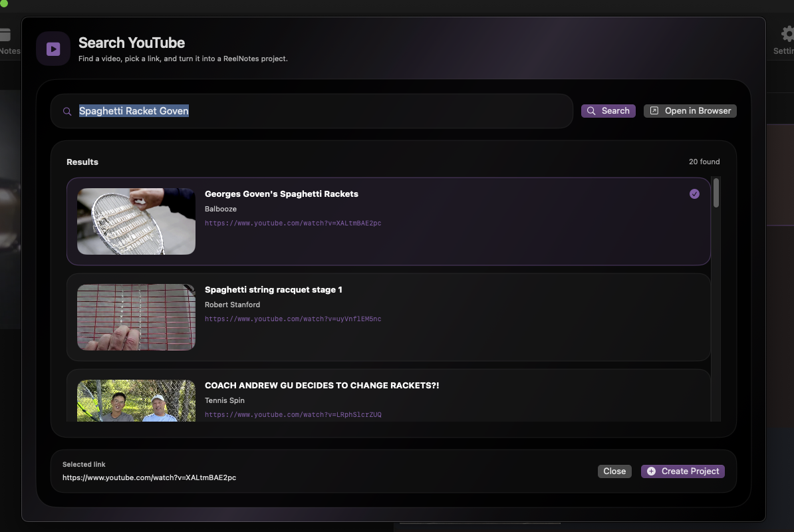The height and width of the screenshot is (532, 794).
Task: Click the green checkmark on the selected result
Action: [694, 194]
